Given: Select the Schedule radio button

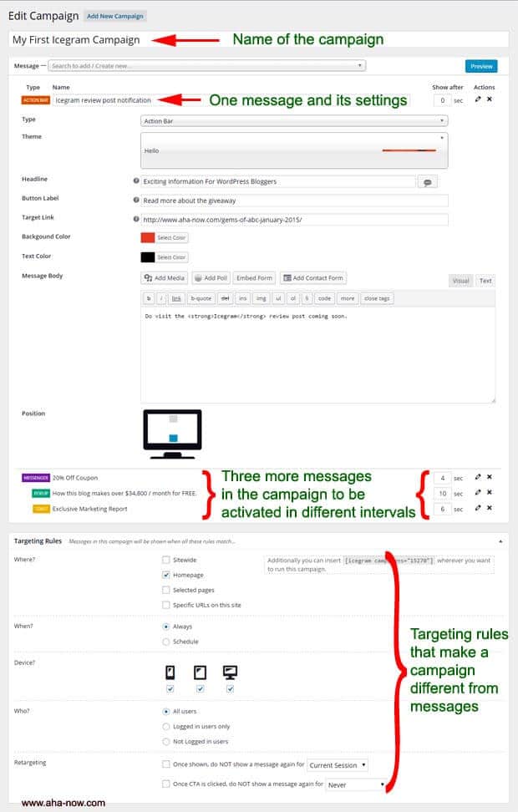Looking at the screenshot, I should pos(166,642).
